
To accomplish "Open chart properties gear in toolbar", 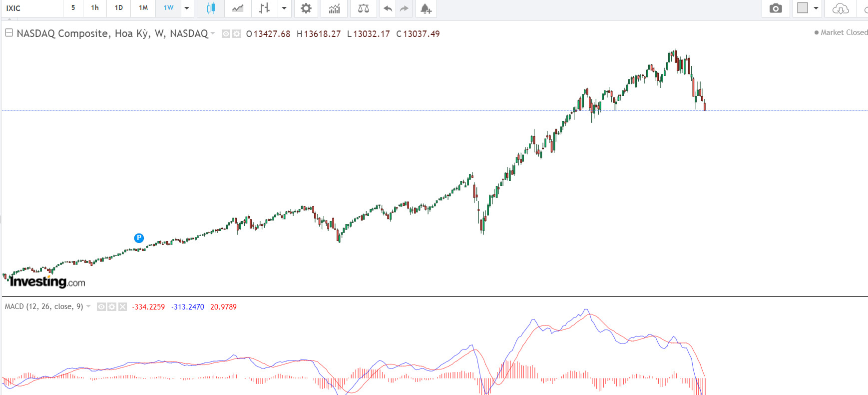I will pyautogui.click(x=306, y=8).
